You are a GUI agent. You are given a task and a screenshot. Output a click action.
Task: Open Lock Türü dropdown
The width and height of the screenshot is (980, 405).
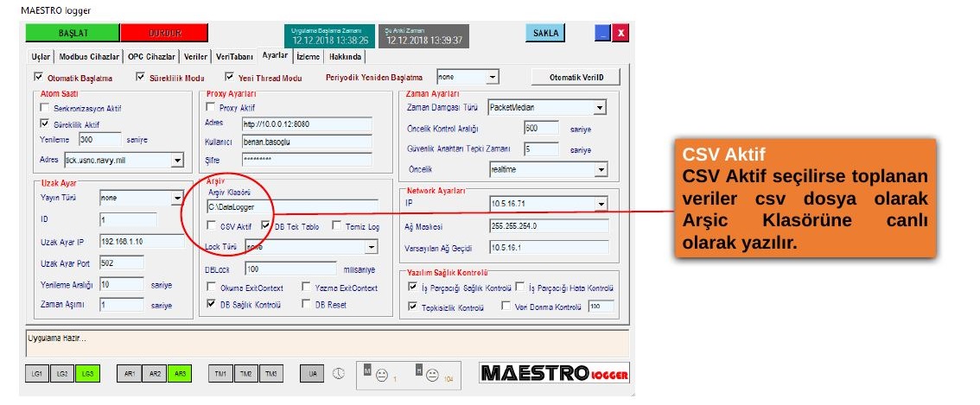pos(372,247)
